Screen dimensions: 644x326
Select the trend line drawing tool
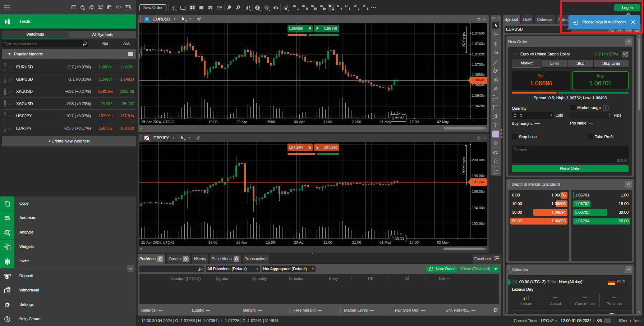pos(496,62)
